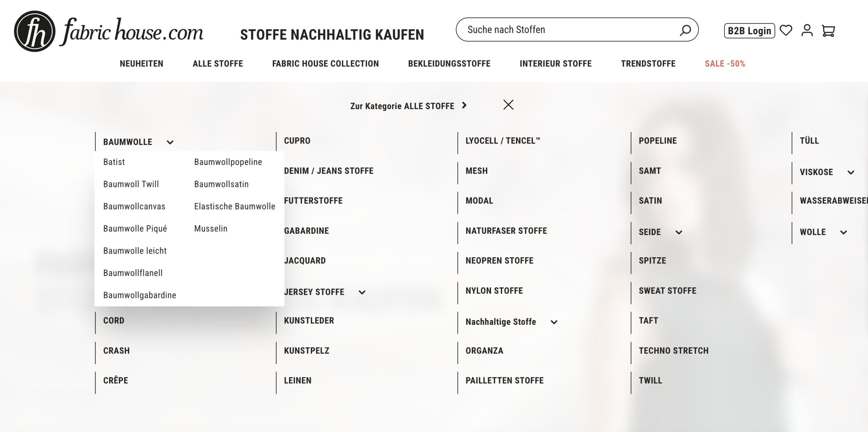Open the PAILLETTEN STOFFE category

click(x=505, y=380)
